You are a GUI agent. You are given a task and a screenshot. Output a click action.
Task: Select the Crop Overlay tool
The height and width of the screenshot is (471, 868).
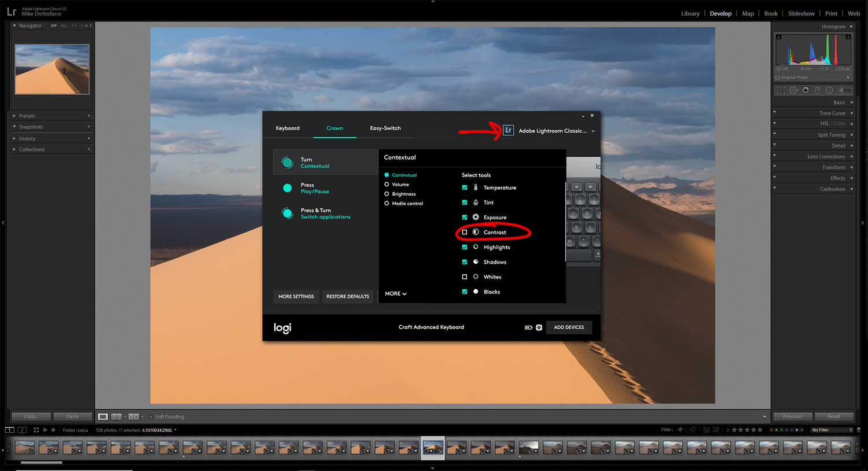click(x=781, y=90)
